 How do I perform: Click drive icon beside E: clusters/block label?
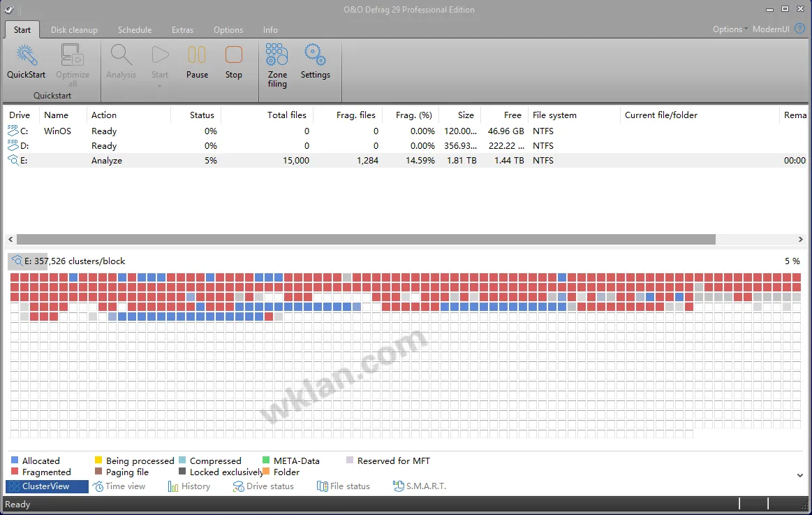point(17,261)
